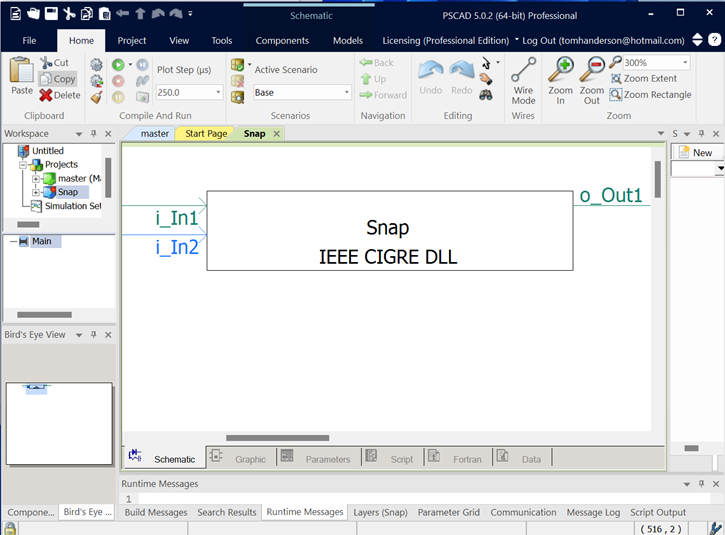The image size is (725, 535).
Task: Click the Wire Mode tool
Action: coord(523,81)
